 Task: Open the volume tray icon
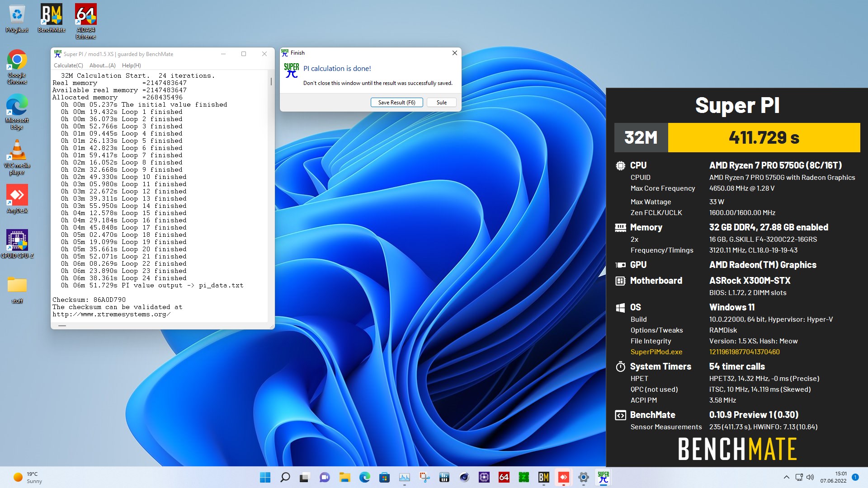(810, 477)
